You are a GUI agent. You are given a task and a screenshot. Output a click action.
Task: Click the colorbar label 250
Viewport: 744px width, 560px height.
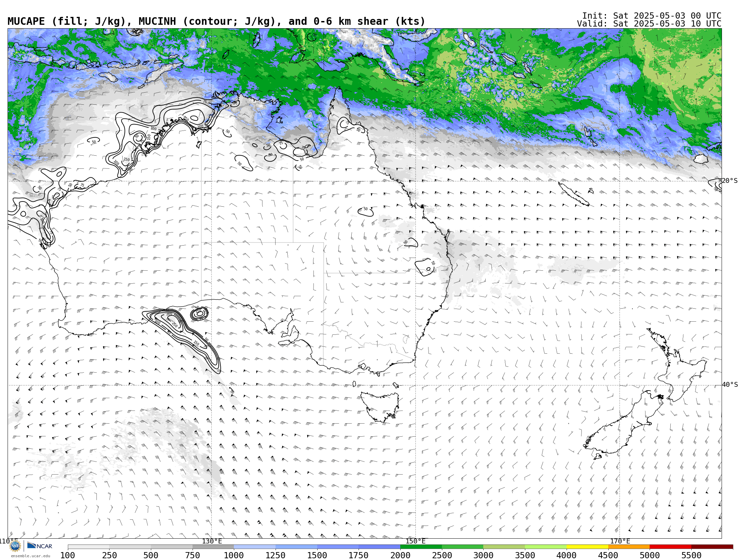click(x=109, y=556)
